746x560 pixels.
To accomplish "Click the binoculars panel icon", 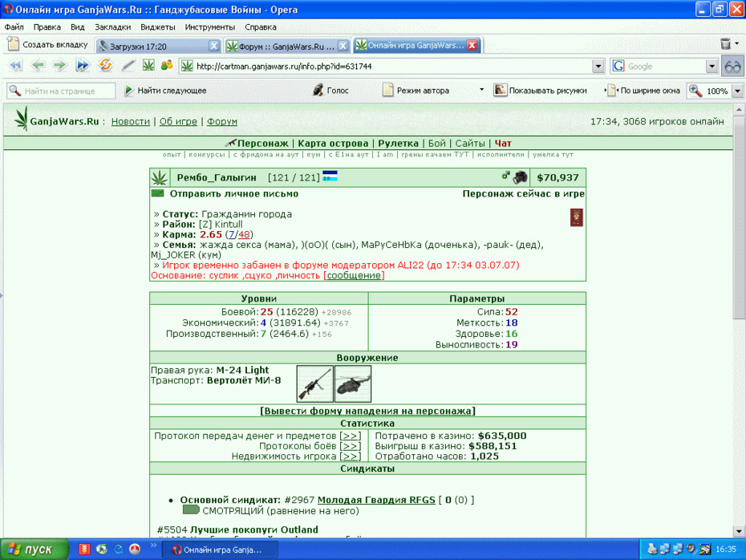I will click(x=732, y=66).
